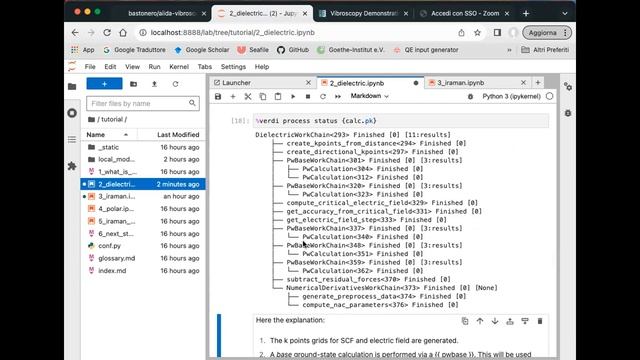Viewport: 640px width, 360px height.
Task: Open the View menu
Action: 132,67
